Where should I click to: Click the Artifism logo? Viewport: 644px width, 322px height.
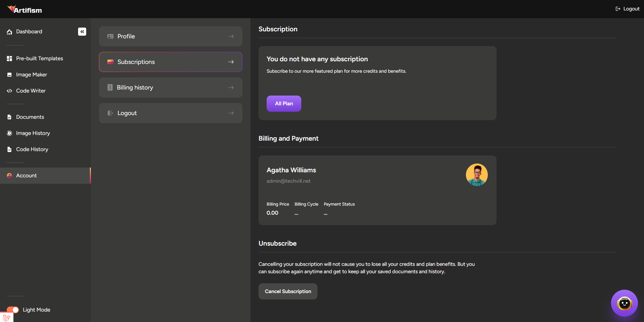tap(25, 9)
